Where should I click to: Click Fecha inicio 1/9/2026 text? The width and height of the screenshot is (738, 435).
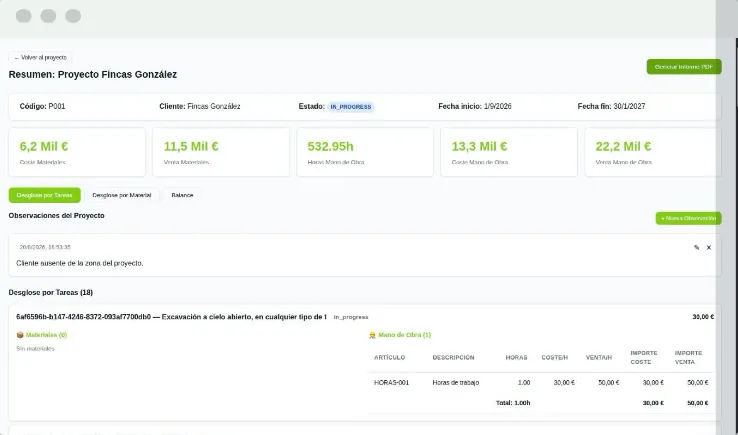pos(475,106)
